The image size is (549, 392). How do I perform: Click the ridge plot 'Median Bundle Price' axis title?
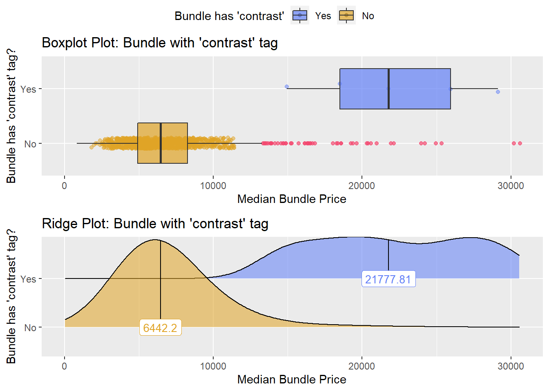[x=292, y=379]
